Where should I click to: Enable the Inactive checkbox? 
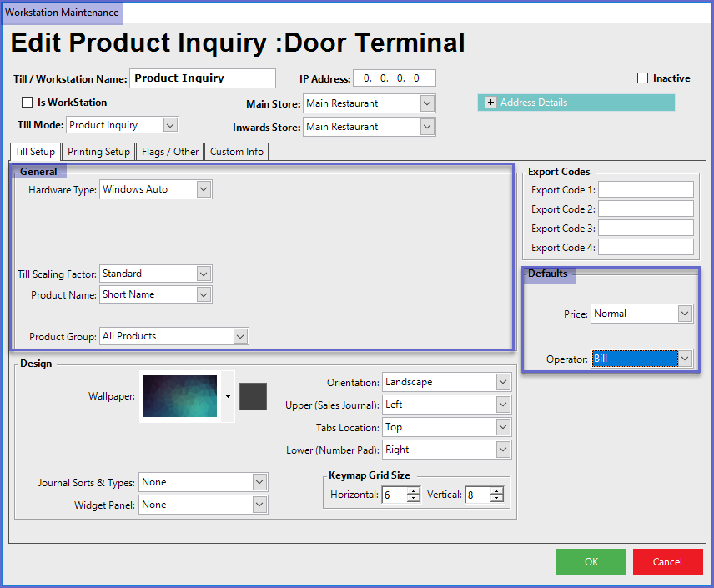(642, 78)
